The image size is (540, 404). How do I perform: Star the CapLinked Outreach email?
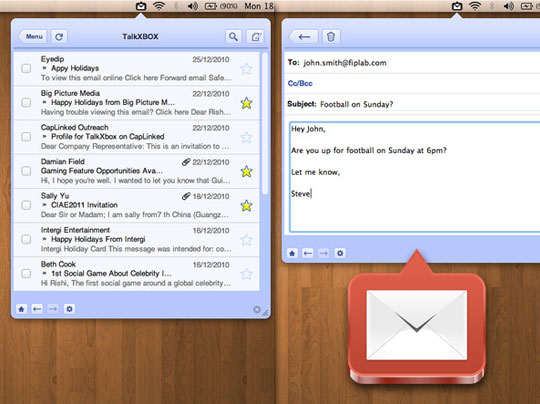(247, 137)
